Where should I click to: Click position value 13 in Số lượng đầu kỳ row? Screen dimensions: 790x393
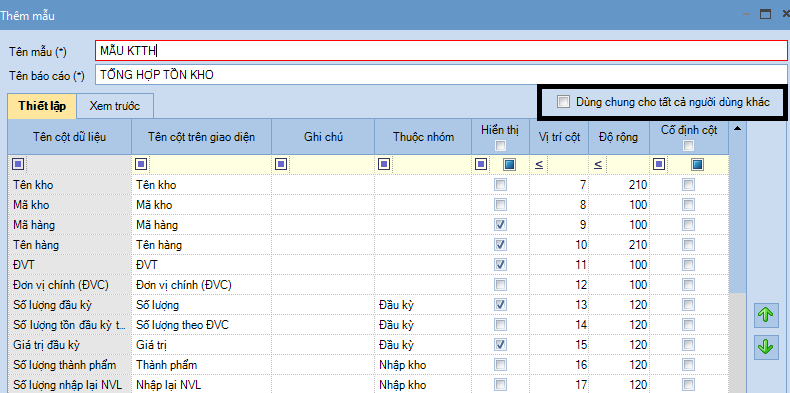tap(559, 305)
